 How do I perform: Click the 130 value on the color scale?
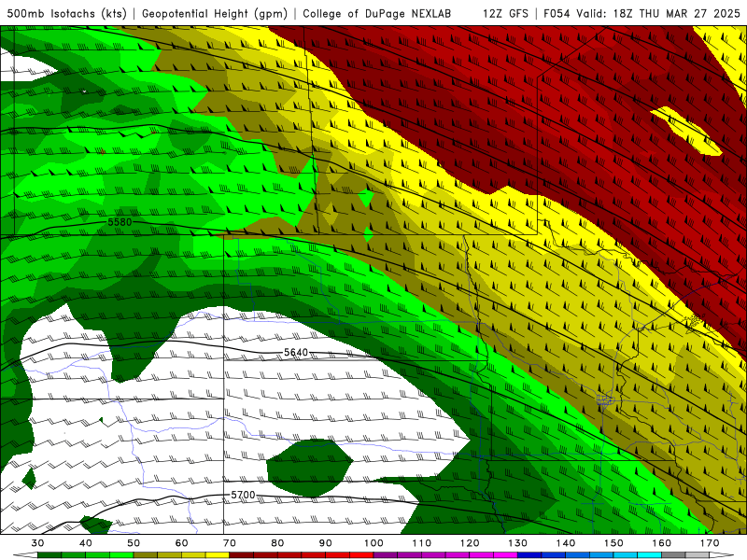(x=517, y=543)
